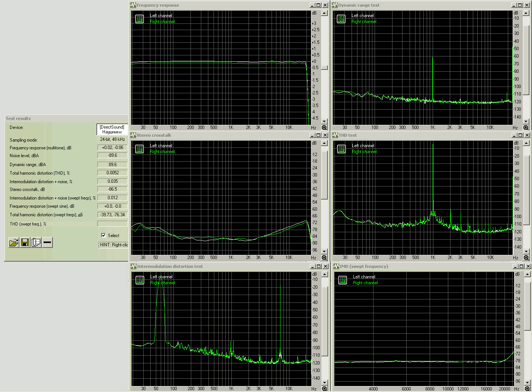Image resolution: width=532 pixels, height=392 pixels.
Task: Click the spectrum graph icon in THD test
Action: tap(342, 149)
